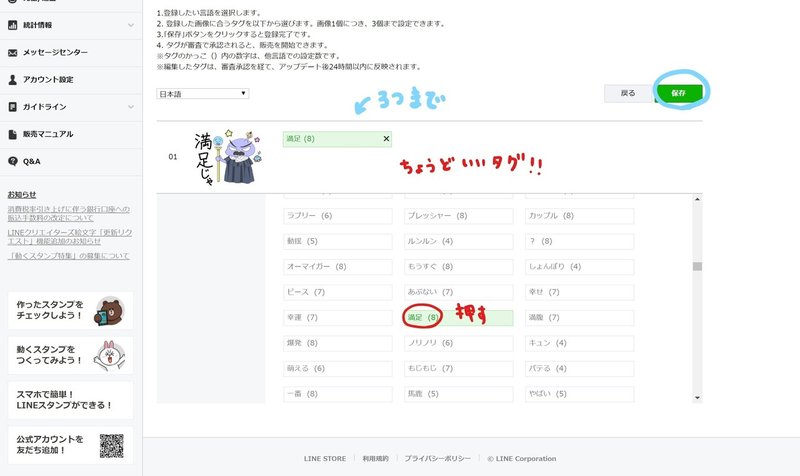This screenshot has height=476, width=800.
Task: Open the LINEクリエイターズ絵文字 news link
Action: [69, 237]
